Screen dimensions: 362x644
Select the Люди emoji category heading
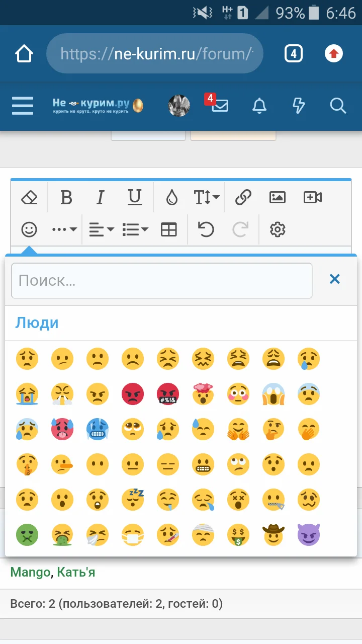(x=37, y=323)
